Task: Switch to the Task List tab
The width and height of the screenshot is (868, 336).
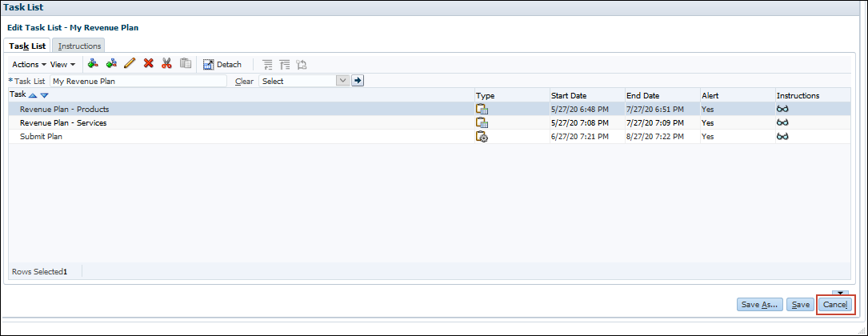Action: (x=28, y=46)
